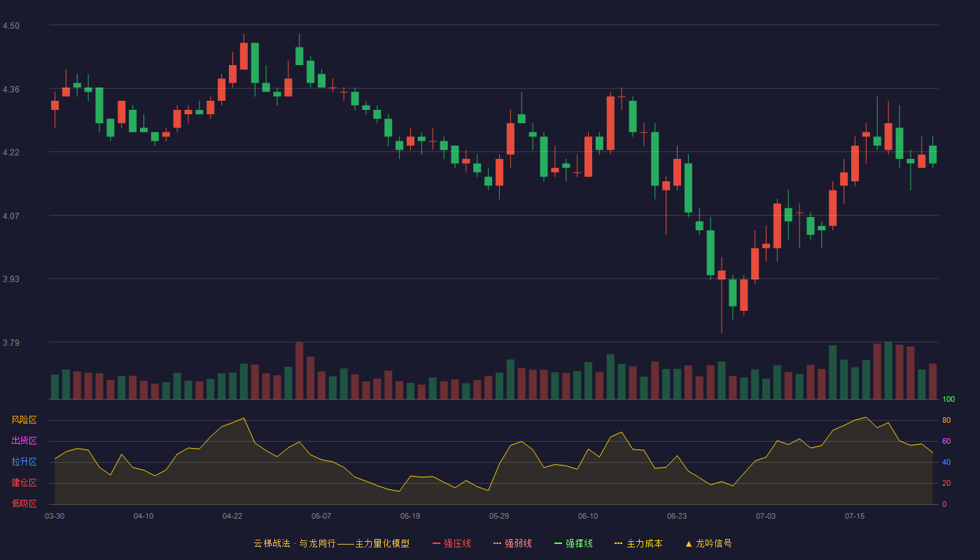
Task: Toggle the 强撑线 legend label
Action: point(579,543)
